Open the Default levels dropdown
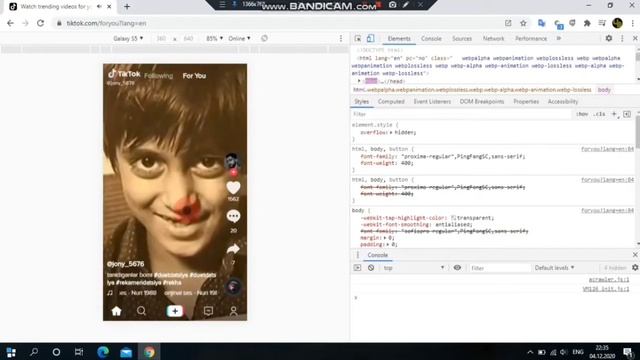 point(554,268)
